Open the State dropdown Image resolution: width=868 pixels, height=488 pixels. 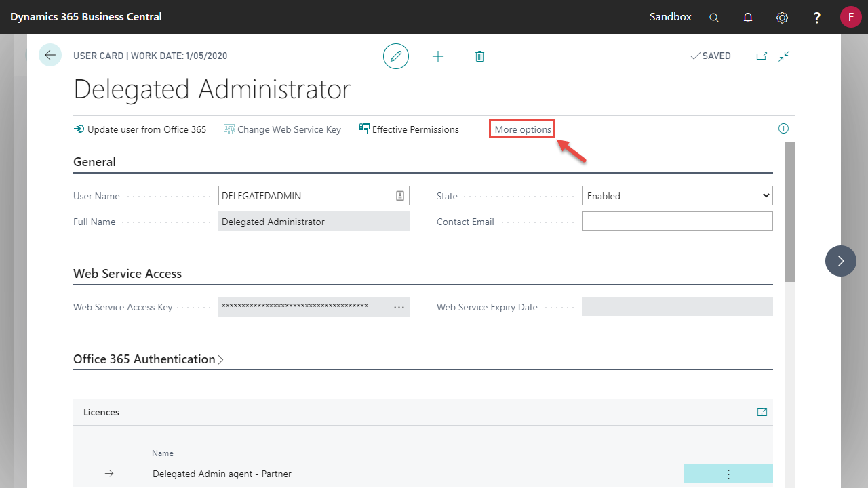tap(677, 196)
